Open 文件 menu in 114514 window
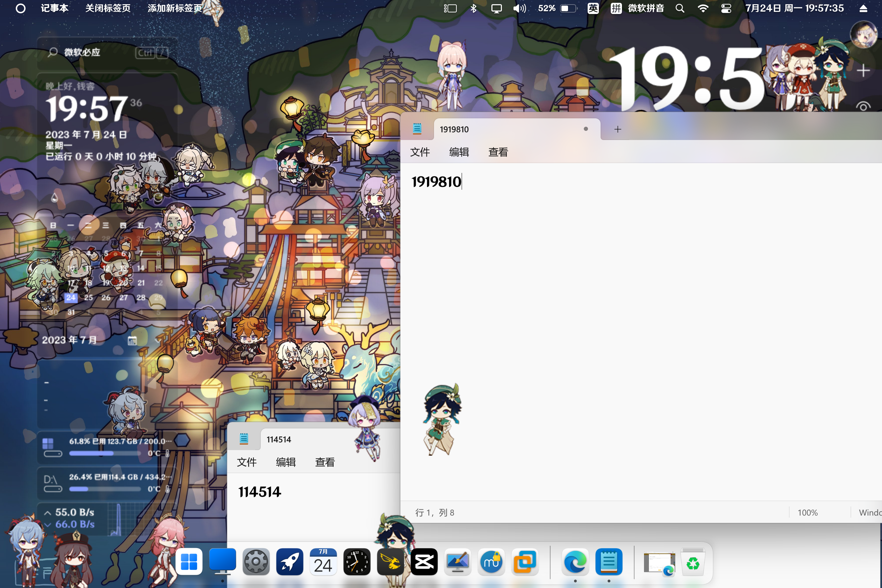The width and height of the screenshot is (882, 588). [x=247, y=462]
